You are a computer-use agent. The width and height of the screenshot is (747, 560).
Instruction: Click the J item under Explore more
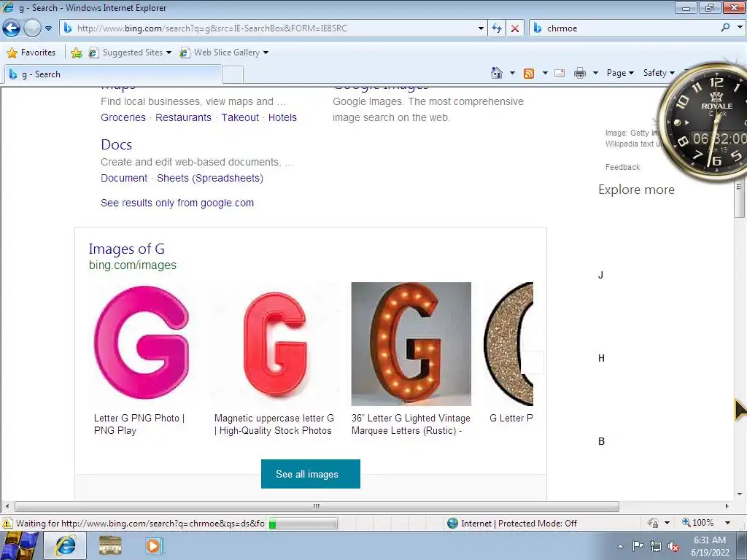(601, 275)
